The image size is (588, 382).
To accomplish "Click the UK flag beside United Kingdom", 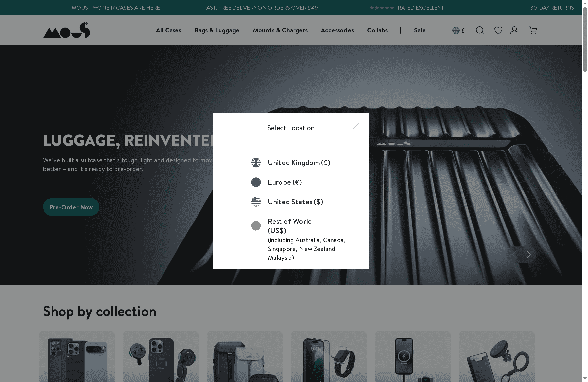I will coord(256,163).
